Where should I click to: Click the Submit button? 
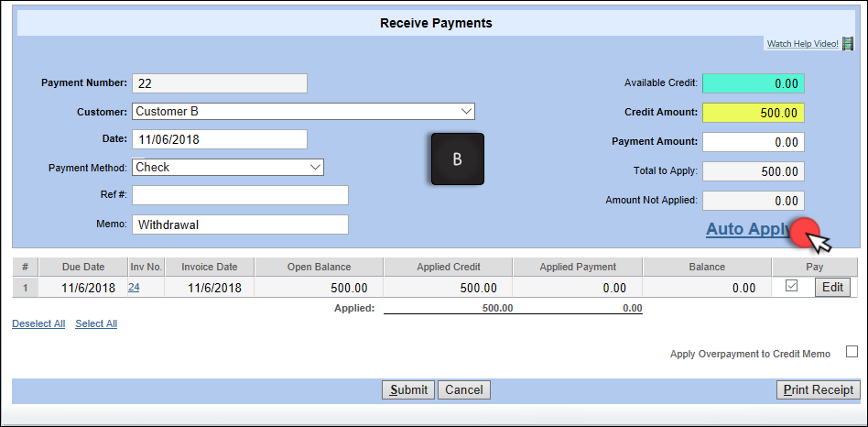click(408, 390)
